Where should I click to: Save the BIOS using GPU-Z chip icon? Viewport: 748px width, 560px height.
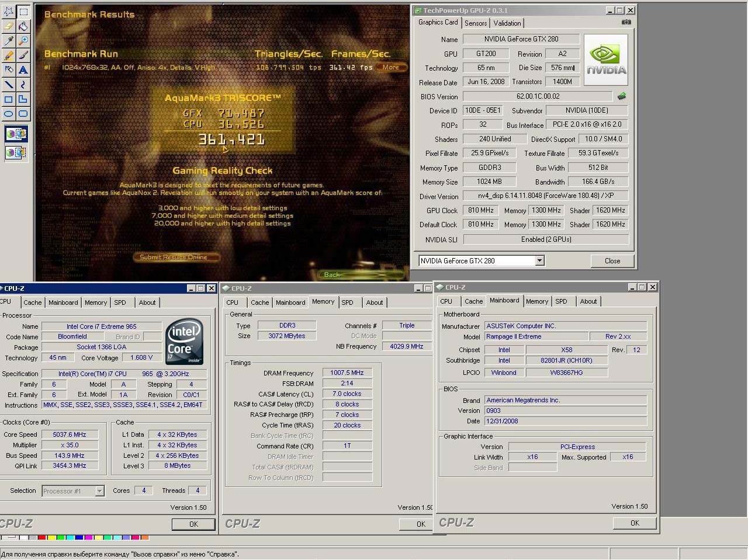pos(622,96)
